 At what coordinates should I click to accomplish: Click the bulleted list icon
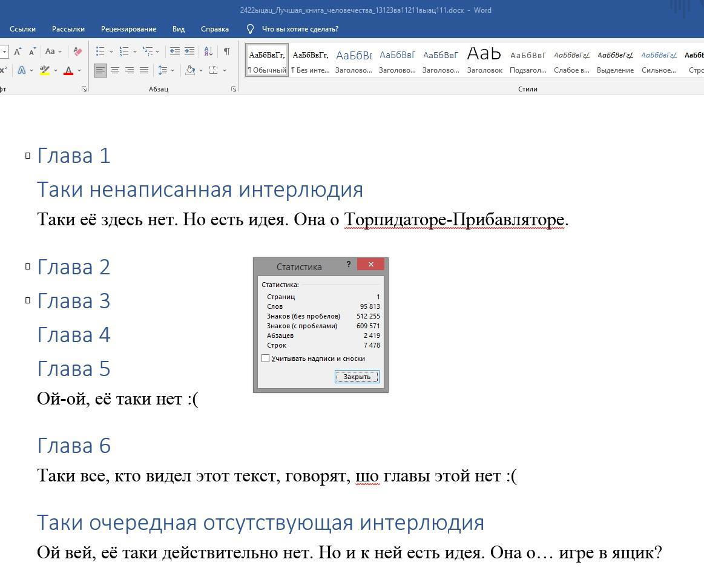pos(100,51)
